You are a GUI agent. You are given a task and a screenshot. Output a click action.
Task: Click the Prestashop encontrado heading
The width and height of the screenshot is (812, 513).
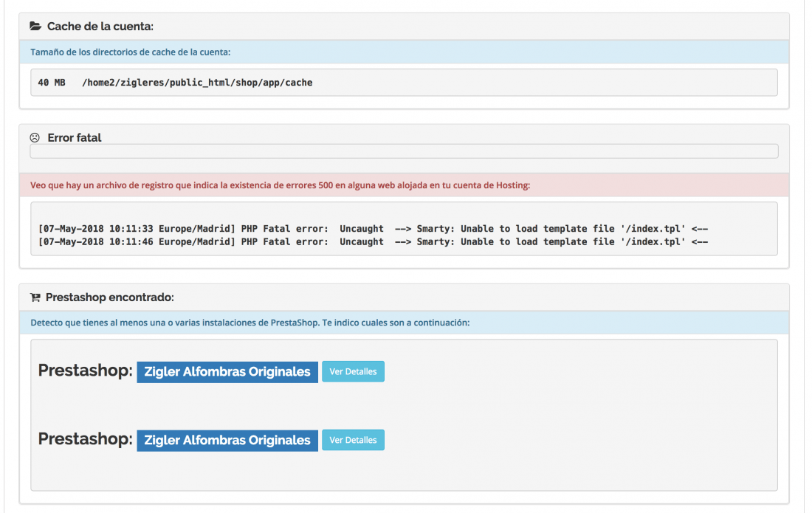tap(110, 297)
